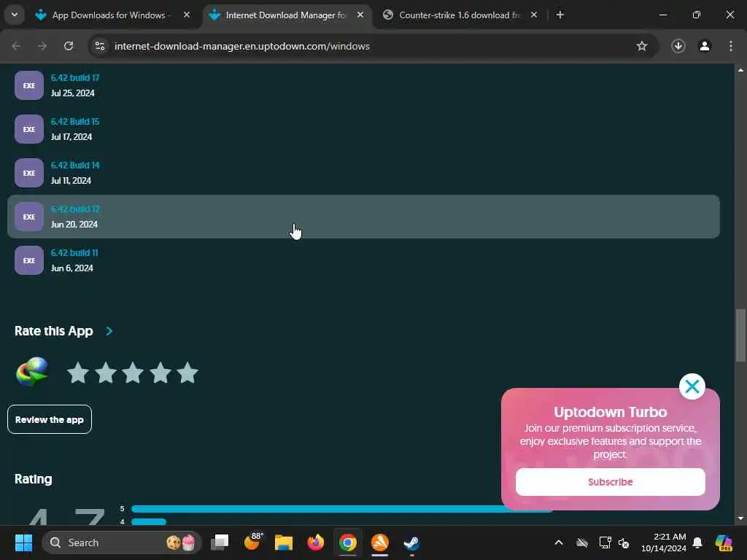The image size is (747, 560).
Task: Open the Windows Start menu
Action: click(x=23, y=542)
